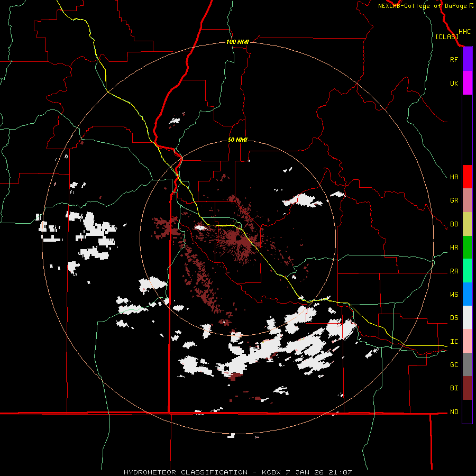Image resolution: width=476 pixels, height=476 pixels.
Task: Click the HA legend label
Action: [454, 177]
